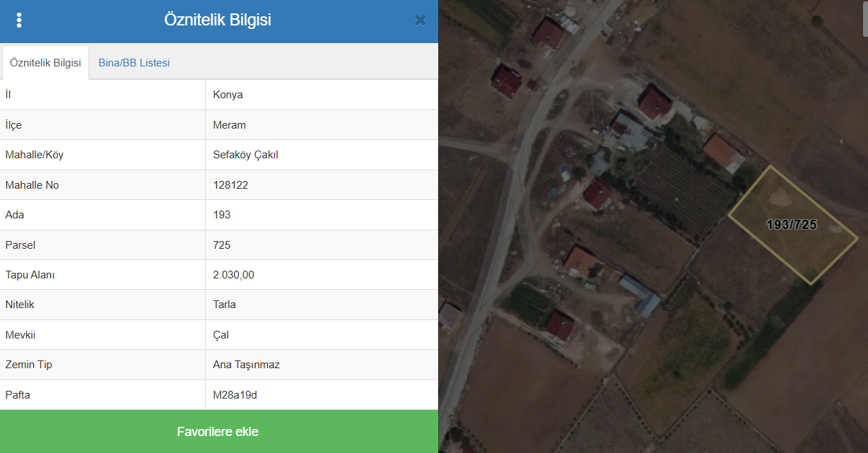
Task: Click the Favorilere ekle button
Action: [219, 431]
